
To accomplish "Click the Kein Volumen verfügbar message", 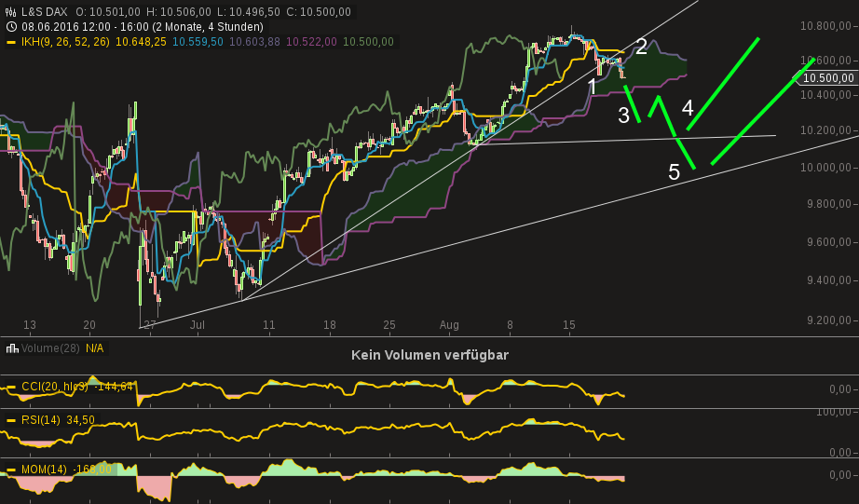I will (430, 355).
